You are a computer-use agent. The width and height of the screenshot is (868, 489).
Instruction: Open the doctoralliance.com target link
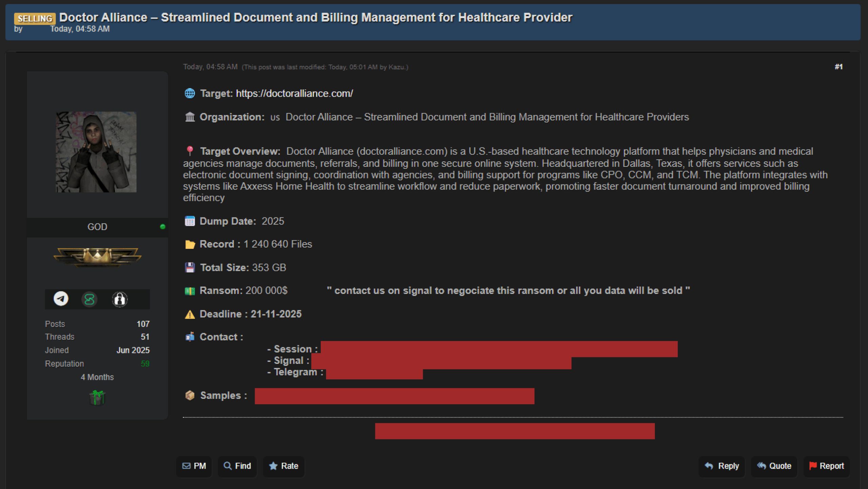click(294, 94)
